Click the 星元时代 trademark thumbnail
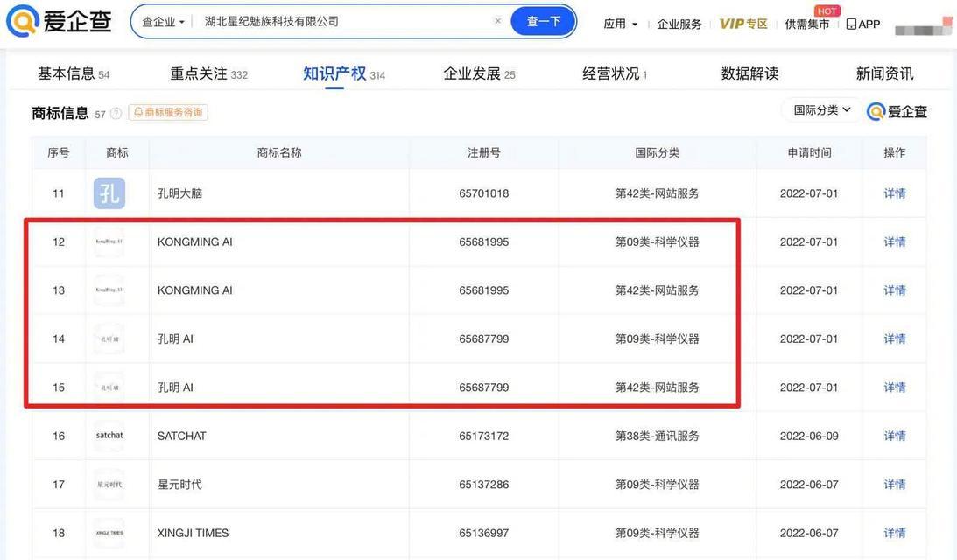This screenshot has width=957, height=560. 109,485
